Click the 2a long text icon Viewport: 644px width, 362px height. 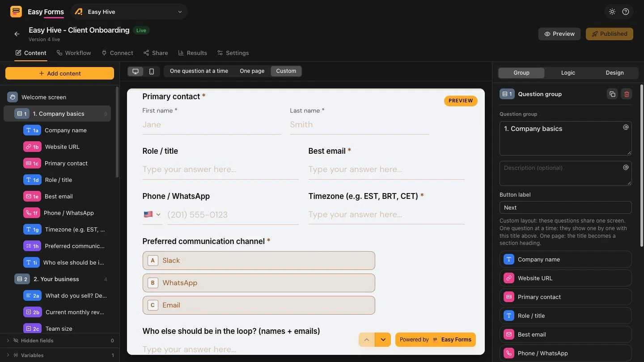[32, 295]
